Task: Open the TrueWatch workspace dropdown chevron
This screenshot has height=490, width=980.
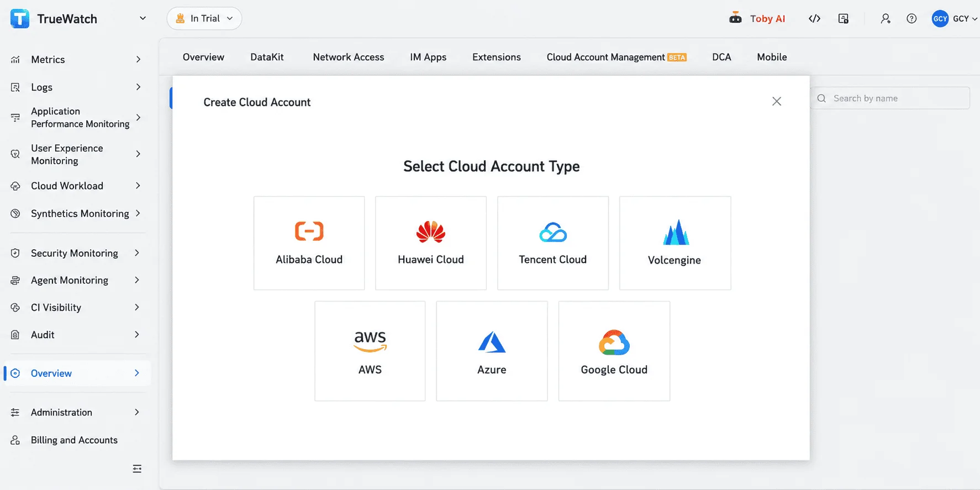Action: tap(143, 19)
